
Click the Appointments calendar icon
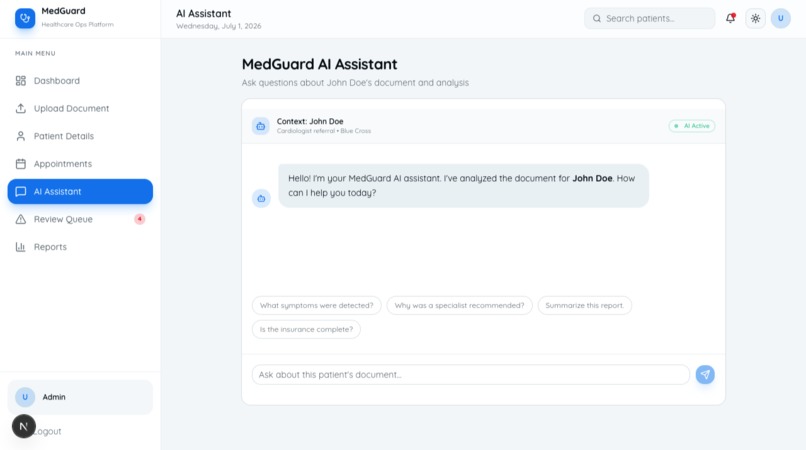click(x=21, y=164)
